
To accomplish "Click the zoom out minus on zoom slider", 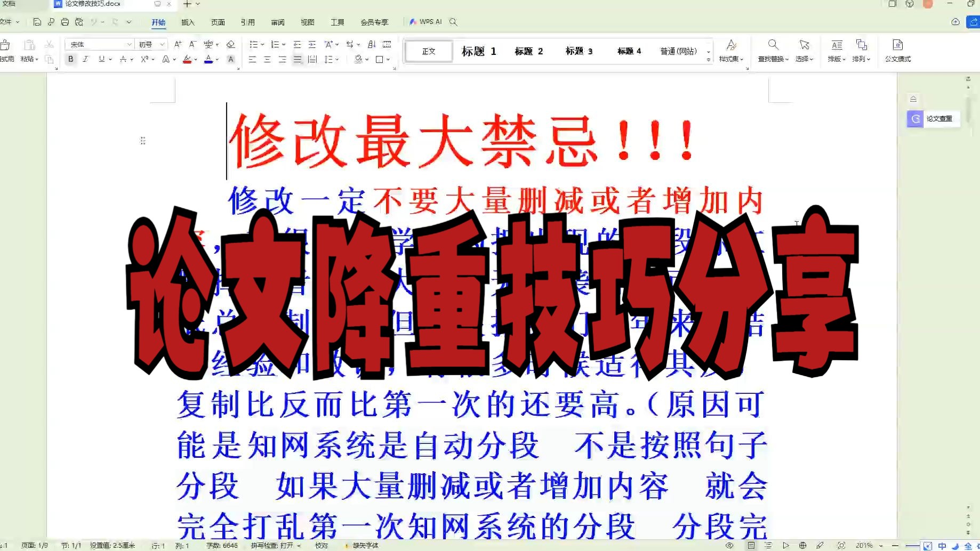I will [895, 545].
